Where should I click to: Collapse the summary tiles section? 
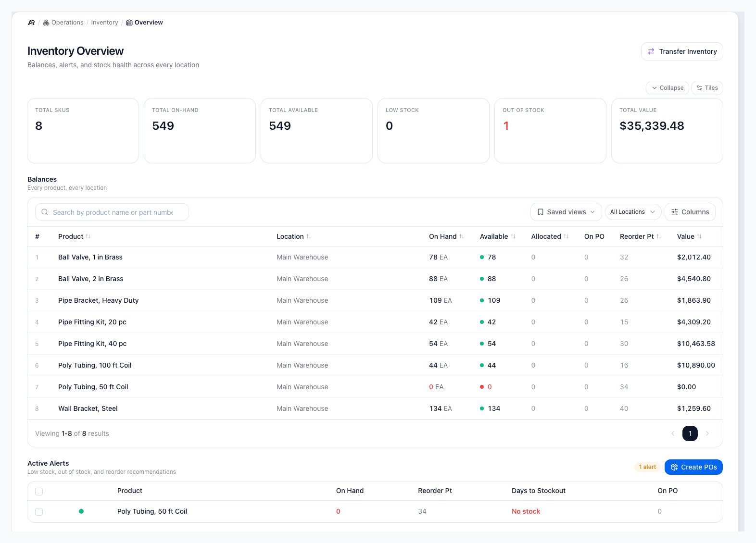(668, 88)
